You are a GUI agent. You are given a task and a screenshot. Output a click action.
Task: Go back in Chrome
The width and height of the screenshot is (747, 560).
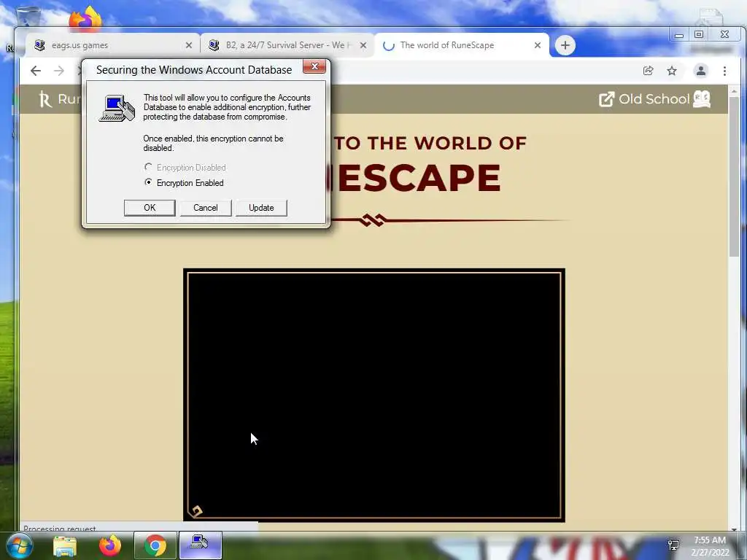pos(36,71)
